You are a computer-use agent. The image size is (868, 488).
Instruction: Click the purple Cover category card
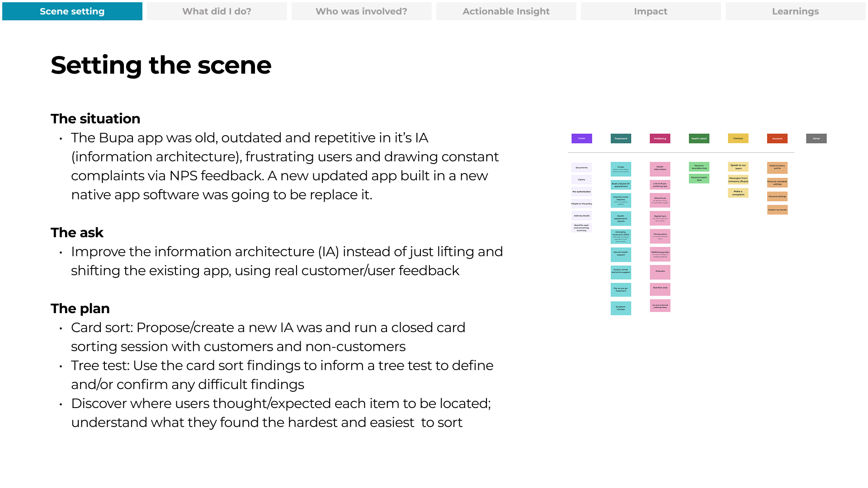(x=582, y=138)
